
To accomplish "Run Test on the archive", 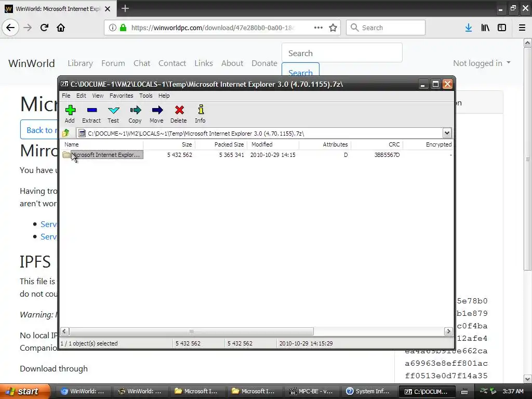I will 113,114.
